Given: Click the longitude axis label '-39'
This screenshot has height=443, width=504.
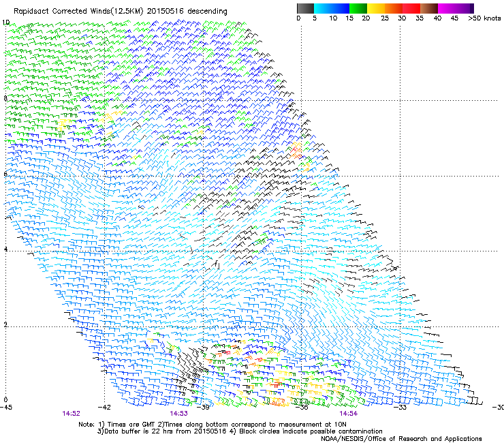Looking at the screenshot, I should [x=203, y=408].
